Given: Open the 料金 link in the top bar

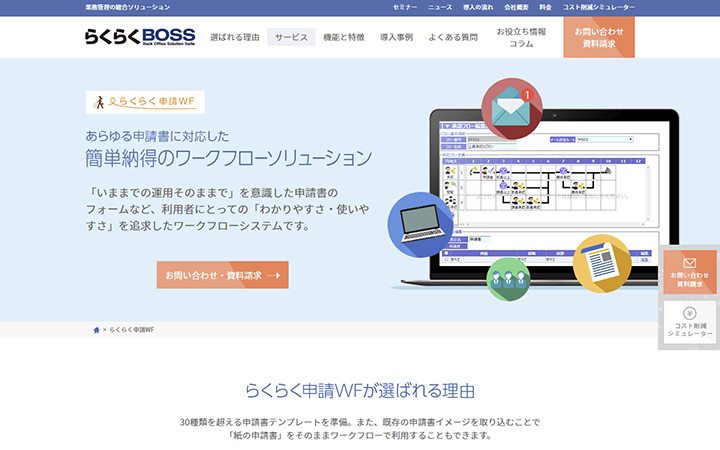Looking at the screenshot, I should coord(546,7).
